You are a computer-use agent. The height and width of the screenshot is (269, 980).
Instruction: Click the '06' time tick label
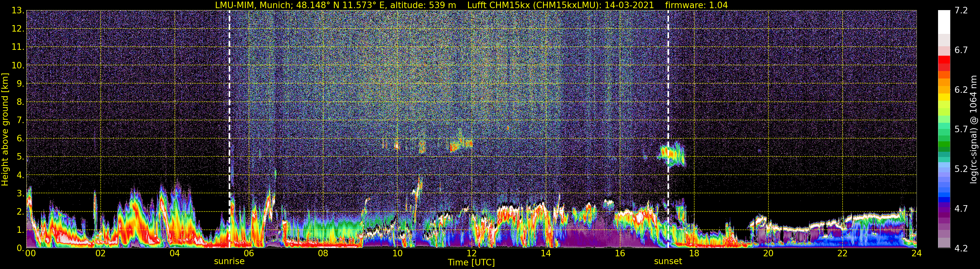click(x=249, y=253)
